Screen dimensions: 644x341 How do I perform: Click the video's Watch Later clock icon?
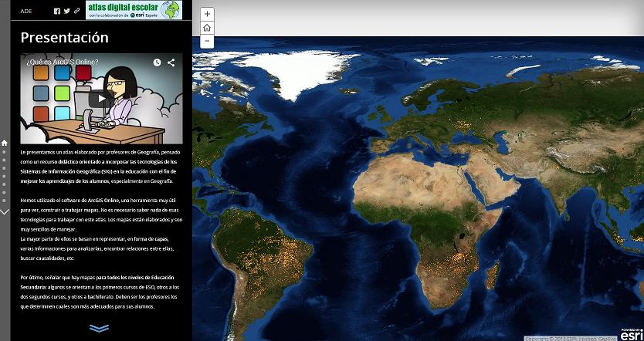pyautogui.click(x=157, y=62)
